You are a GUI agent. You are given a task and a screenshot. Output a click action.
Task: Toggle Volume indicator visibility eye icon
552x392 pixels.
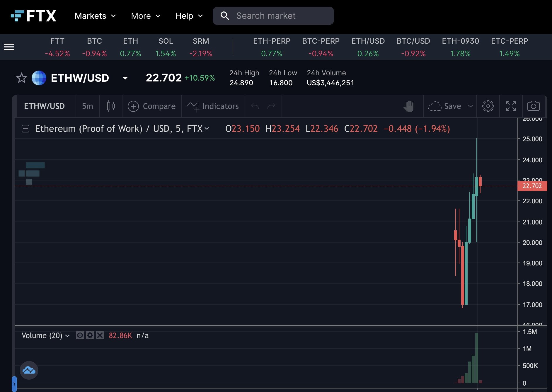coord(80,335)
